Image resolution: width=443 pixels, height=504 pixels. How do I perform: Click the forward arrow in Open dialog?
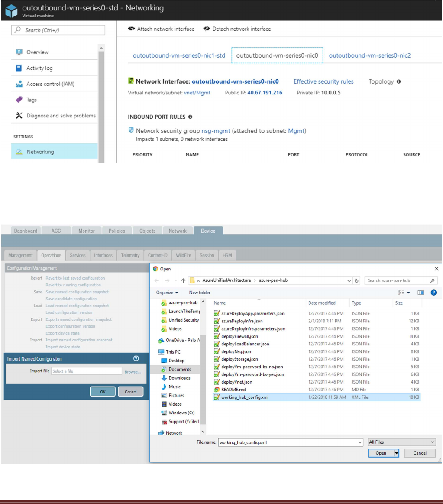tap(167, 281)
